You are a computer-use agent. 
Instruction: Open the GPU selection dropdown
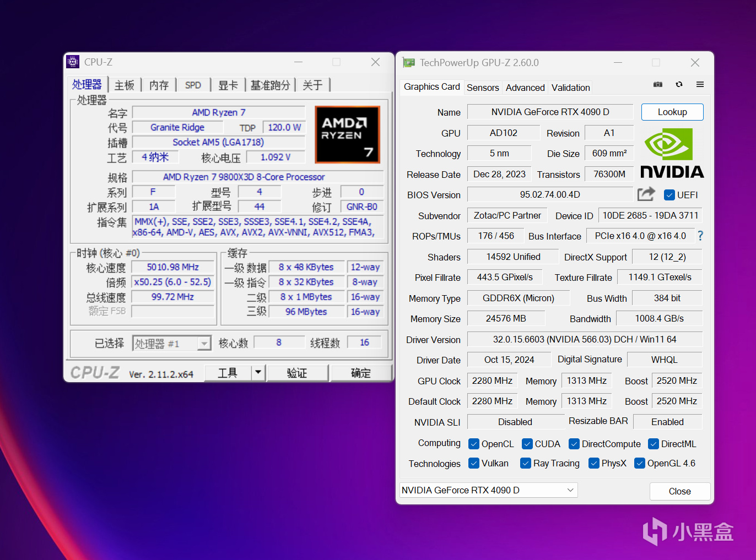click(x=488, y=490)
